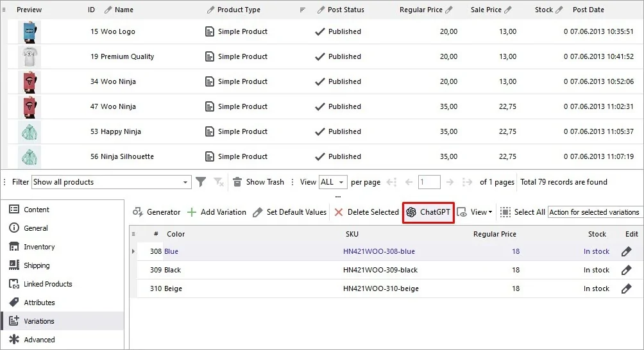Open products grid column menu icon
Image resolution: width=644 pixels, height=350 pixels.
[x=4, y=10]
